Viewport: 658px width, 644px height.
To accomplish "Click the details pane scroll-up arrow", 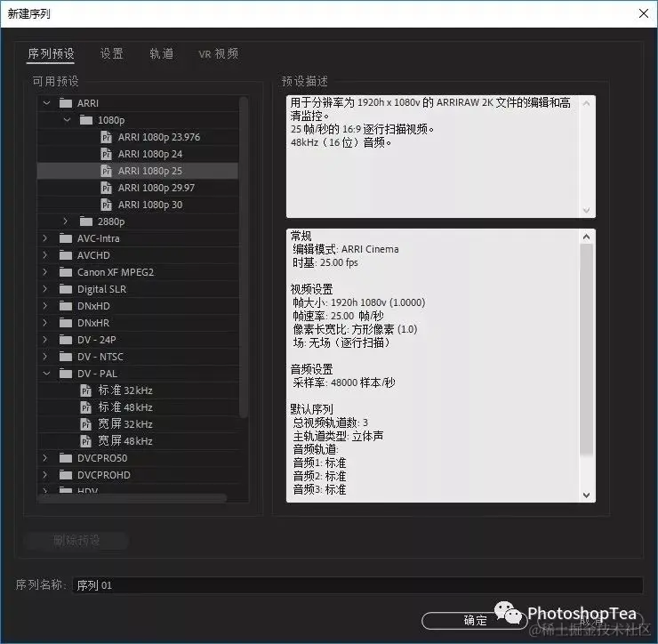I will tap(586, 237).
